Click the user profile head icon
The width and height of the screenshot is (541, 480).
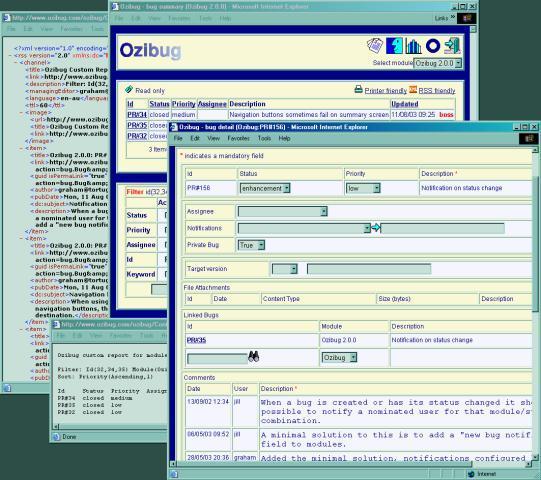[x=394, y=46]
